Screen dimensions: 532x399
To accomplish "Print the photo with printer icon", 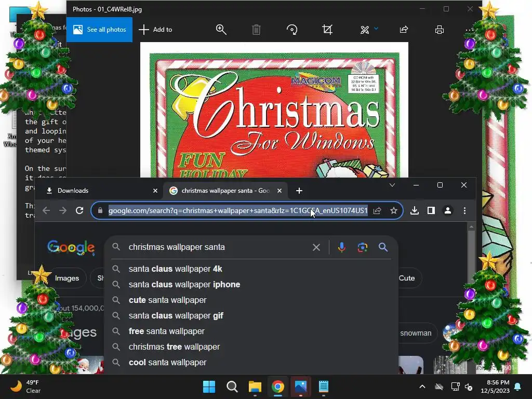I will point(440,30).
